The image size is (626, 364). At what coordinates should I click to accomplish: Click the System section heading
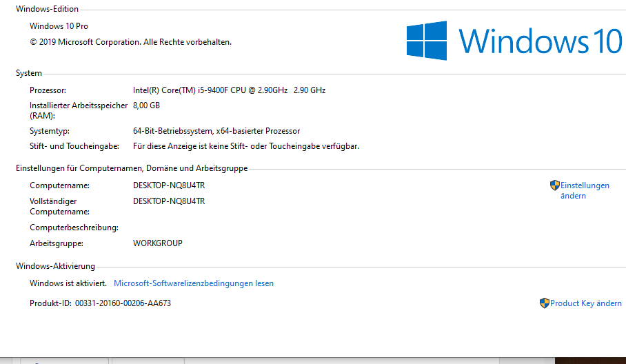[29, 73]
